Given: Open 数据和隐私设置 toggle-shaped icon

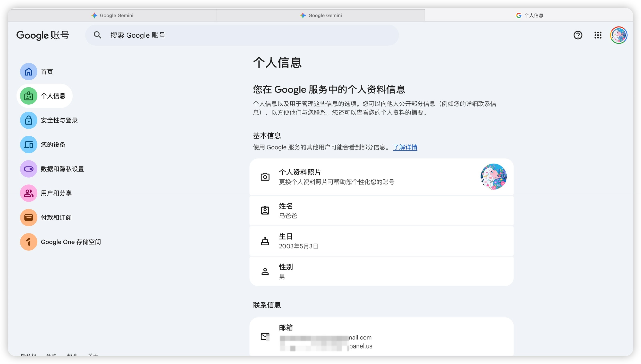Looking at the screenshot, I should point(28,169).
